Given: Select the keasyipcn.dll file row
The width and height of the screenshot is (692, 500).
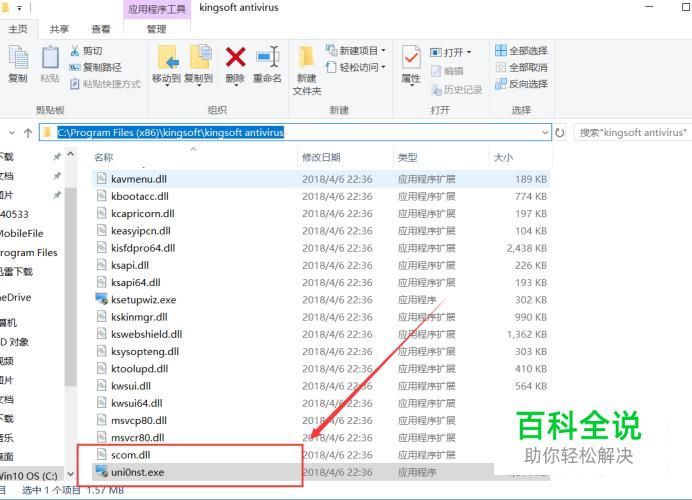Looking at the screenshot, I should pyautogui.click(x=322, y=230).
